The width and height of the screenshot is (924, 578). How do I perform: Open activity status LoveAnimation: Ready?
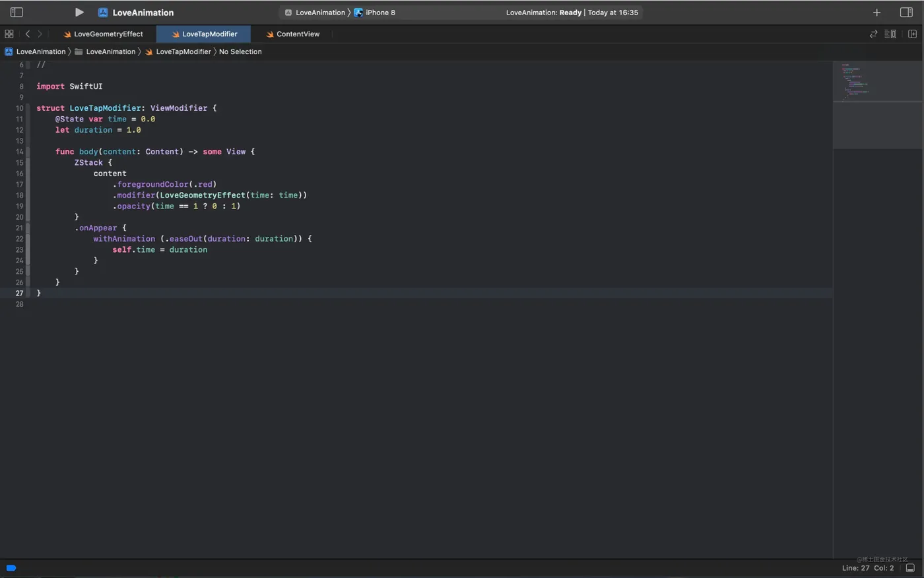coord(572,13)
